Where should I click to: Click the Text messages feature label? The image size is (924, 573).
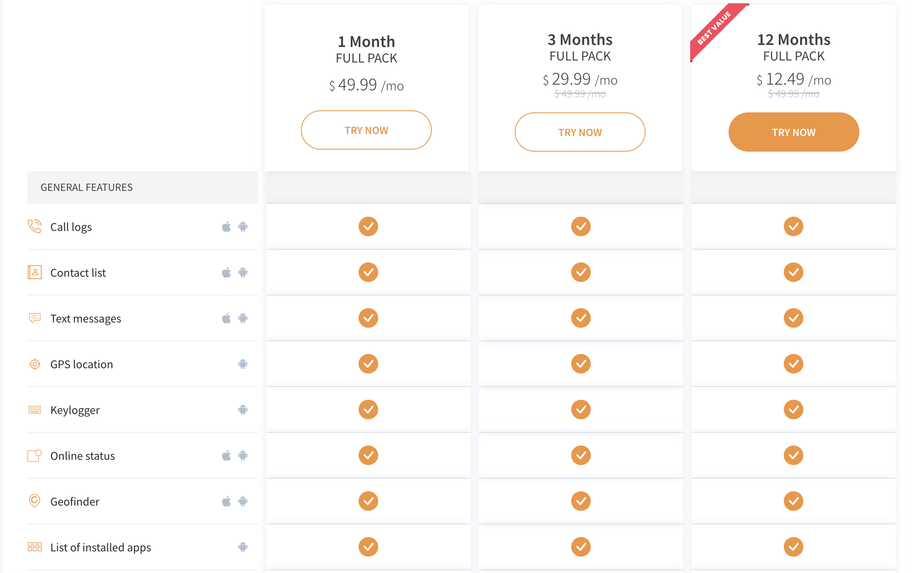pyautogui.click(x=86, y=318)
